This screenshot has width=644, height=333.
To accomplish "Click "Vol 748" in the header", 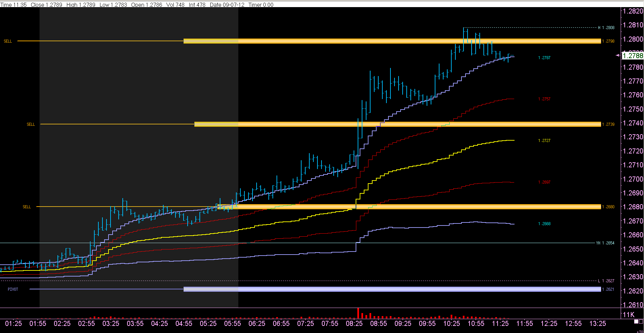I will point(175,5).
